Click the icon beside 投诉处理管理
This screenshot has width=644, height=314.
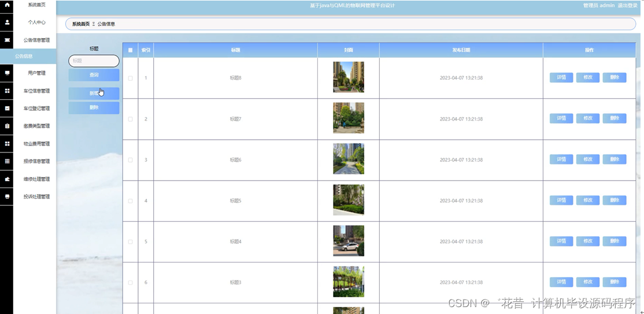point(7,196)
